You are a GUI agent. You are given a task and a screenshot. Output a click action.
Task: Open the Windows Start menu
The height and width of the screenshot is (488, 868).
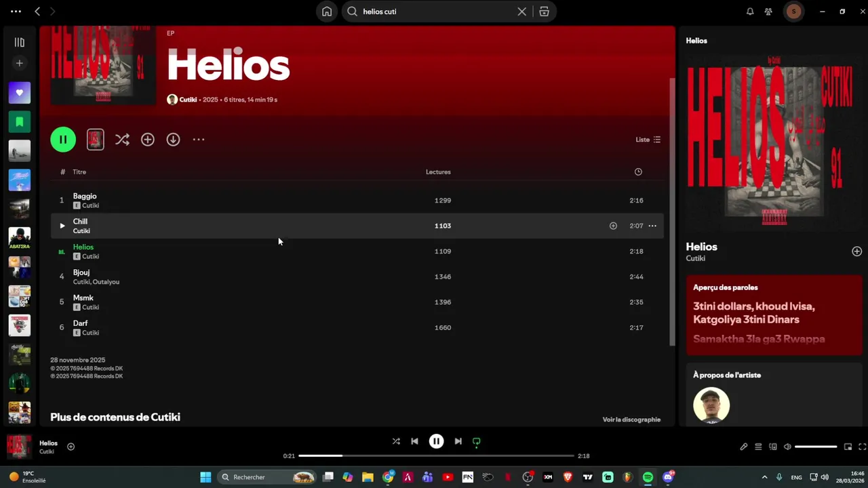pyautogui.click(x=205, y=477)
